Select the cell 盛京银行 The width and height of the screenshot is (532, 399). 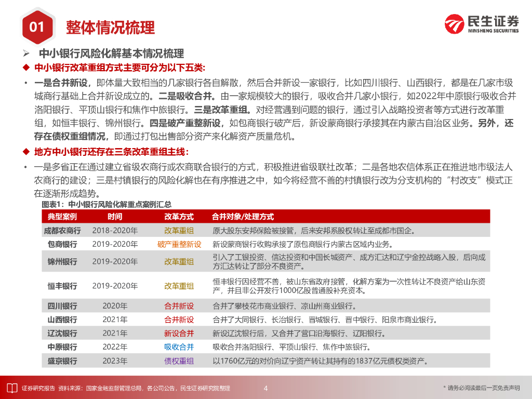click(62, 361)
